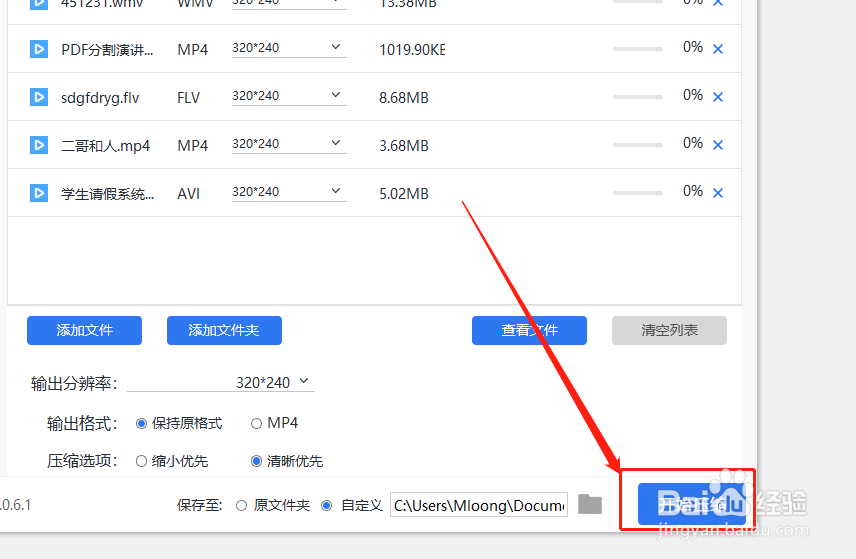Click the save path input field
This screenshot has width=856, height=559.
[479, 505]
